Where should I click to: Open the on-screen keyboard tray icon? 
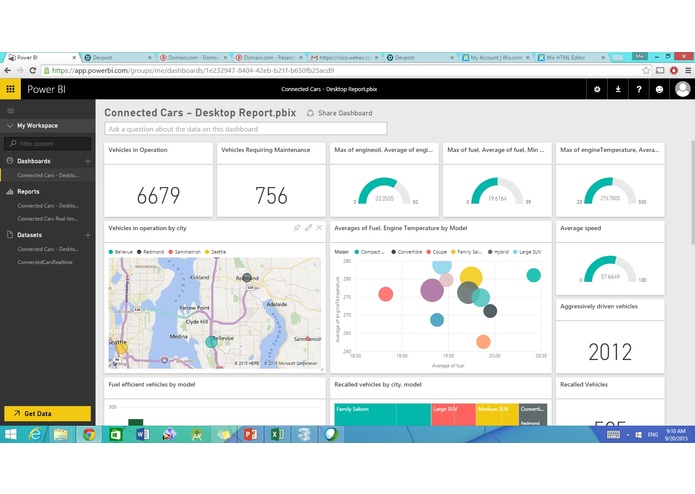[x=613, y=435]
